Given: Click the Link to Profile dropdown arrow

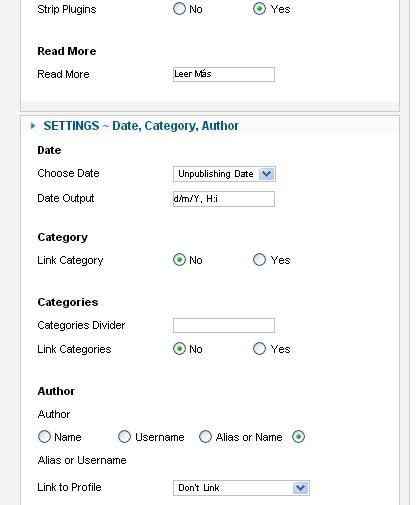Looking at the screenshot, I should coord(301,488).
